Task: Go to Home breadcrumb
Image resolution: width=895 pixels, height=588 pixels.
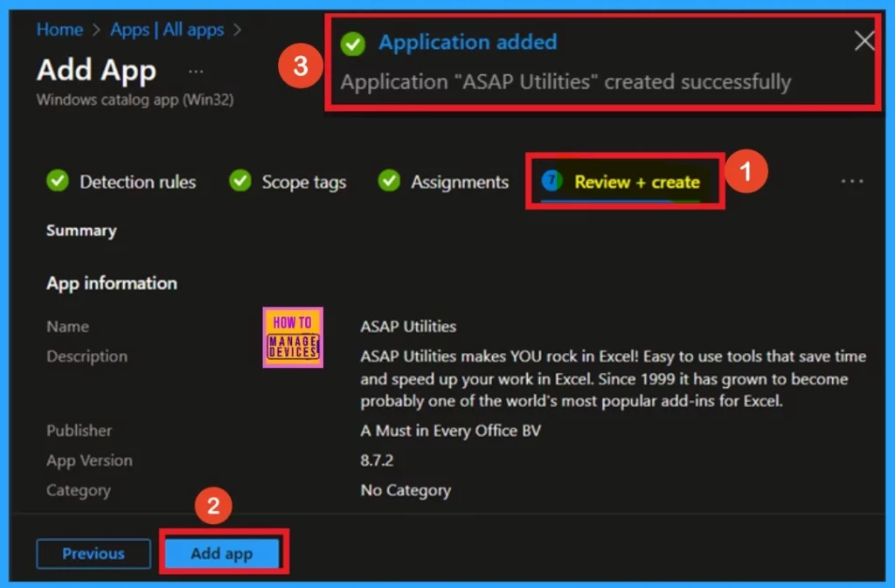Action: point(60,29)
